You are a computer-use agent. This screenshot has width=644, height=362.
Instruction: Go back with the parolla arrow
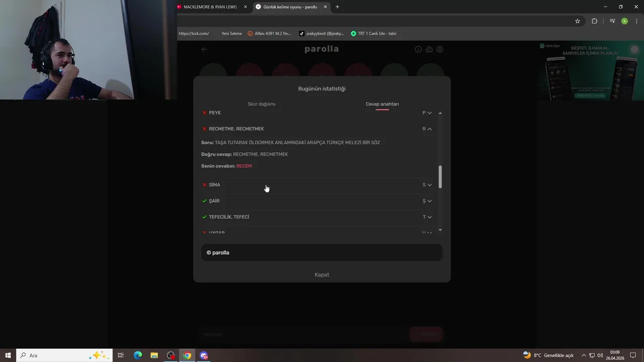(x=204, y=49)
